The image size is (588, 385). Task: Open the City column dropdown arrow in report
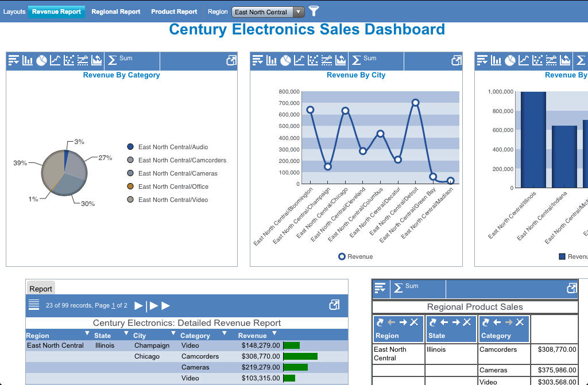(173, 333)
